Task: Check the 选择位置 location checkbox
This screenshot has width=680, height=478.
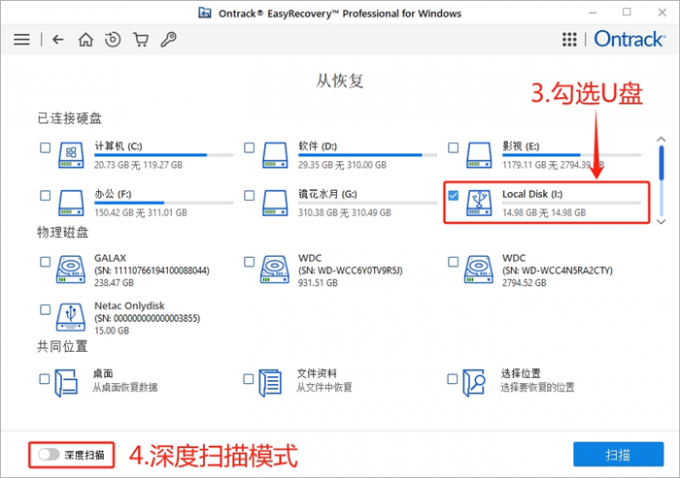Action: [x=452, y=379]
